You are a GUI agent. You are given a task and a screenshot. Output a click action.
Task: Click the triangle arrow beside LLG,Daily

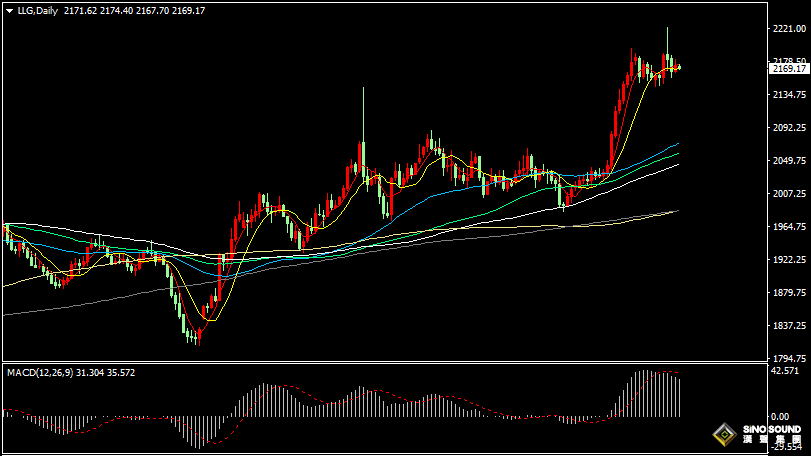[x=8, y=11]
